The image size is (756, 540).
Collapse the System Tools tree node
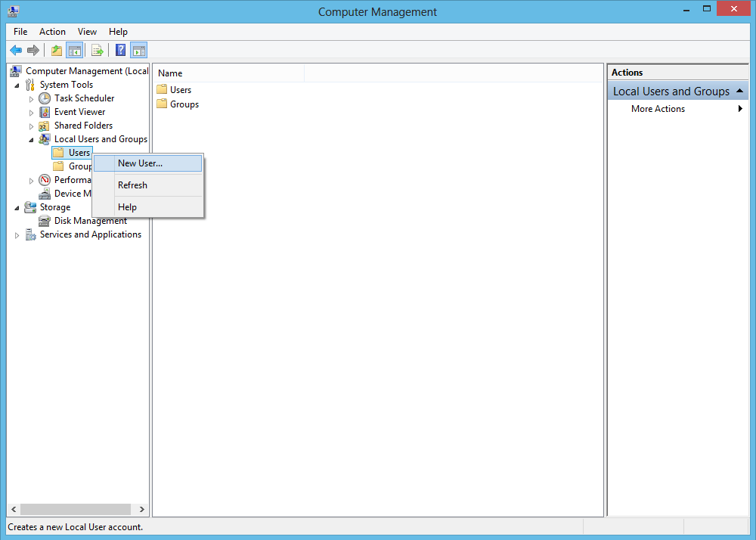(17, 85)
